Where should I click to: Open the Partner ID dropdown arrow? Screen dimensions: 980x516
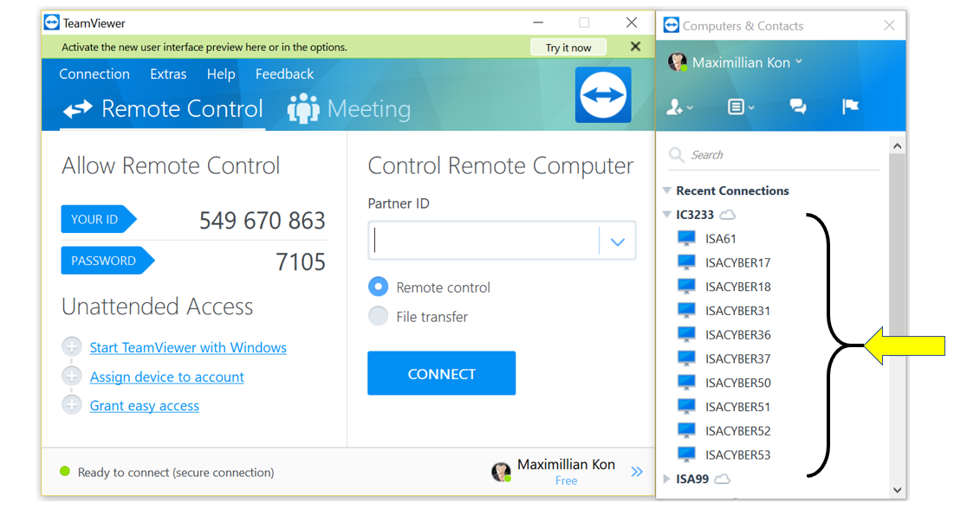click(617, 242)
